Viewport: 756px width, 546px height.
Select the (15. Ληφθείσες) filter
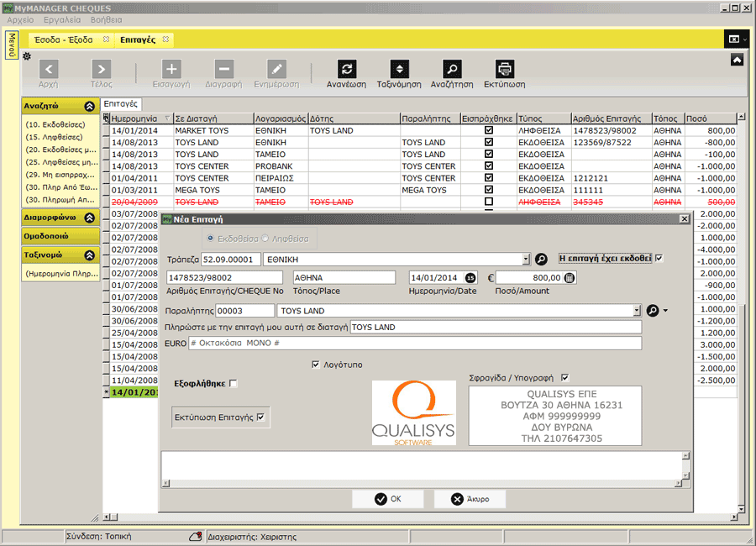(x=54, y=137)
